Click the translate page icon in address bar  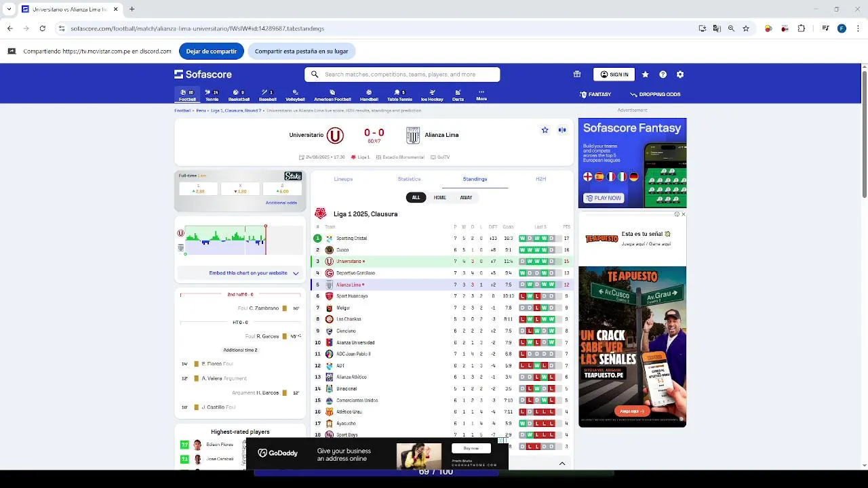click(x=717, y=28)
